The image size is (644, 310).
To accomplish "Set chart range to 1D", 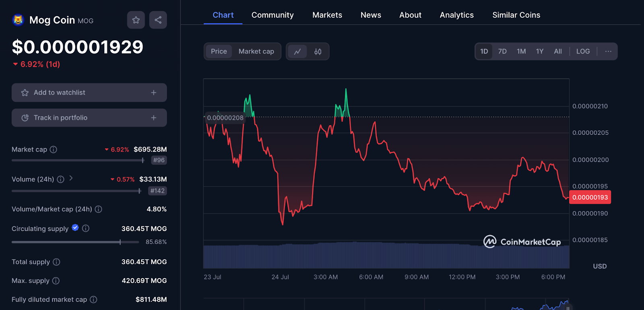I will click(x=484, y=52).
